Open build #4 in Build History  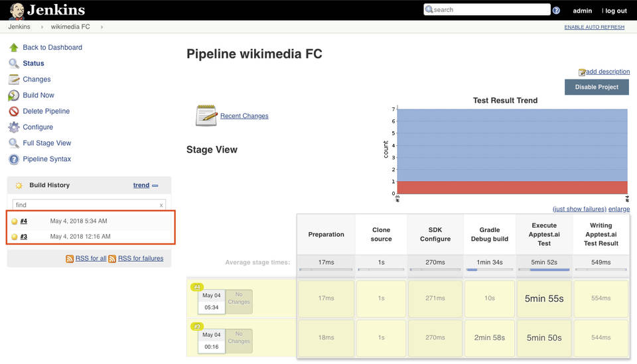[24, 221]
